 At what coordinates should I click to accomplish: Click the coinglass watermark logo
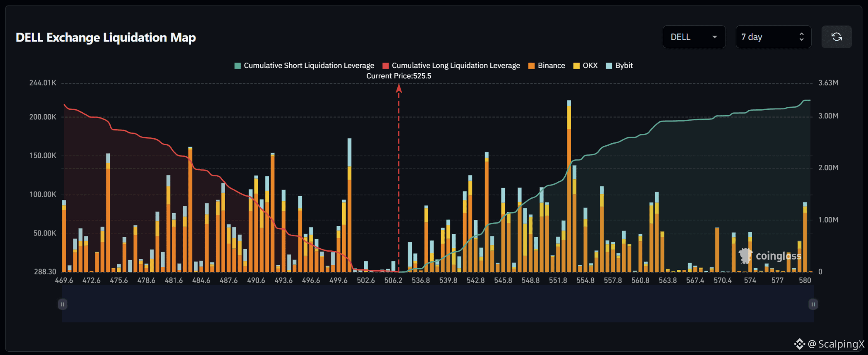pyautogui.click(x=770, y=256)
